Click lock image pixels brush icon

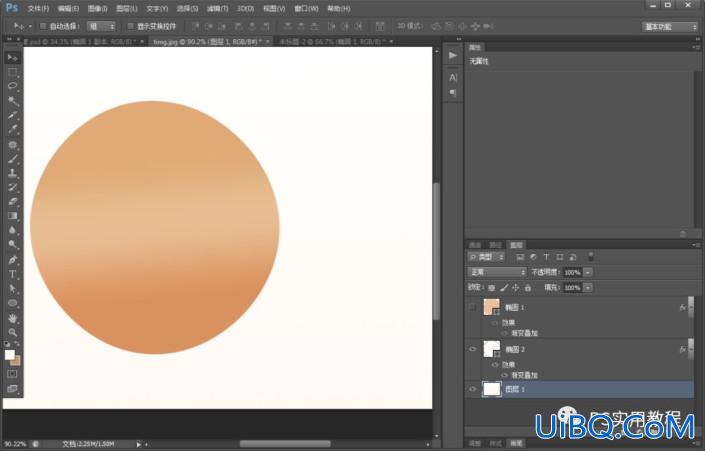pyautogui.click(x=504, y=287)
